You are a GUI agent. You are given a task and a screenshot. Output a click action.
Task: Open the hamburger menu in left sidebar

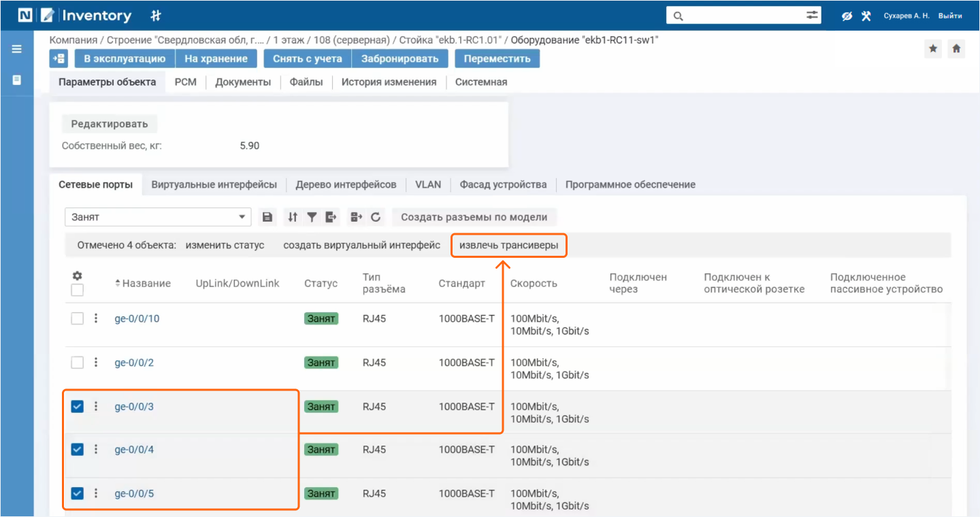(17, 49)
